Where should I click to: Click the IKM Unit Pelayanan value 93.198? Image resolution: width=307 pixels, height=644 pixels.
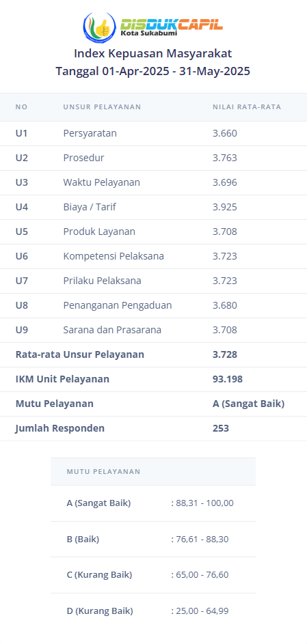[x=228, y=379]
